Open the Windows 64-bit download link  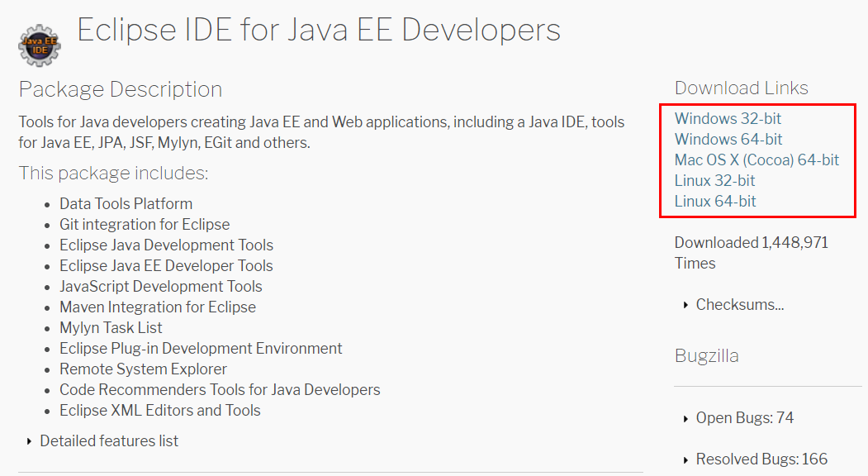(728, 139)
